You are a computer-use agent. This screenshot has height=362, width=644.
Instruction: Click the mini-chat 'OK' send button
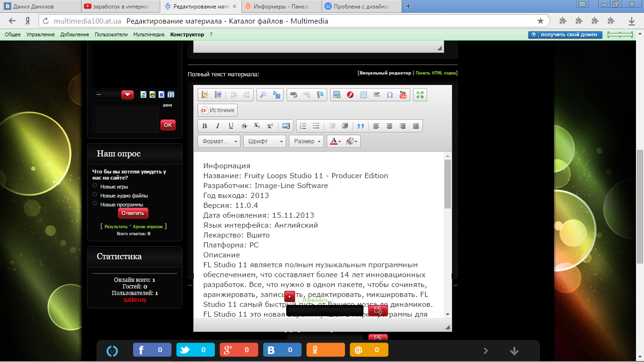(x=168, y=125)
